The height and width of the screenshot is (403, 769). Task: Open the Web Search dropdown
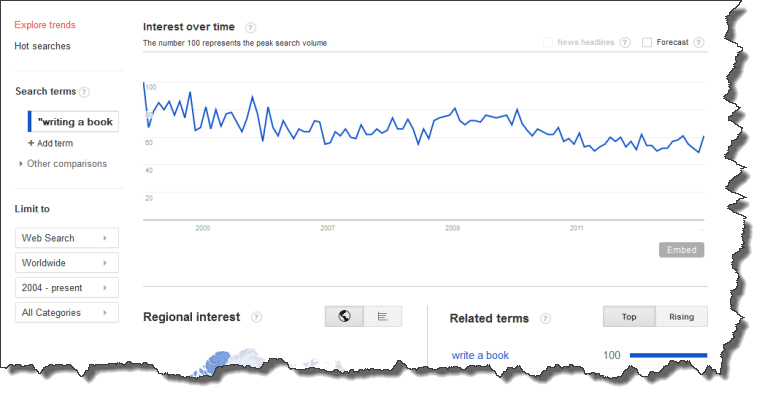click(67, 238)
